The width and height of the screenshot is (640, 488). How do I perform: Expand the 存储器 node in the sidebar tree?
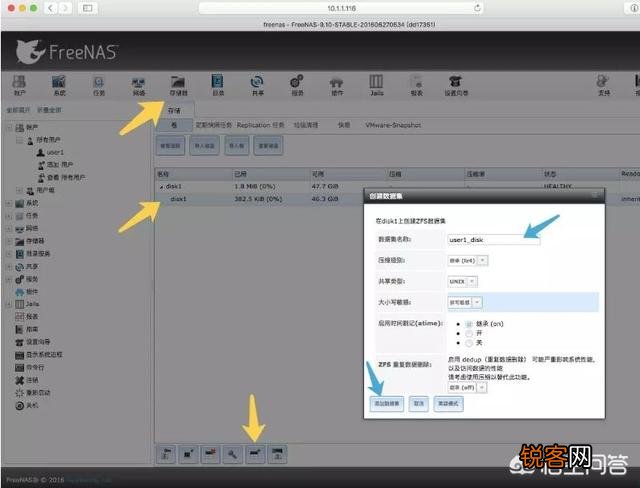point(9,241)
